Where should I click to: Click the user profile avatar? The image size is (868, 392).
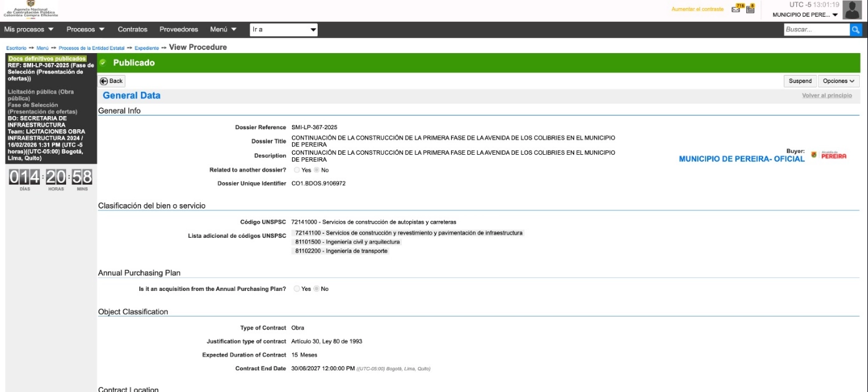coord(852,10)
